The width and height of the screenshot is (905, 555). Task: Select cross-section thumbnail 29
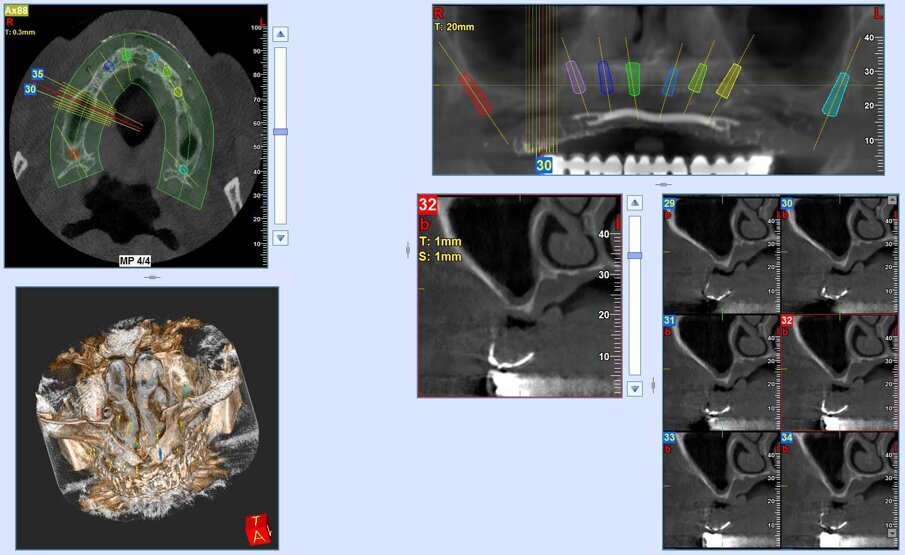click(721, 255)
